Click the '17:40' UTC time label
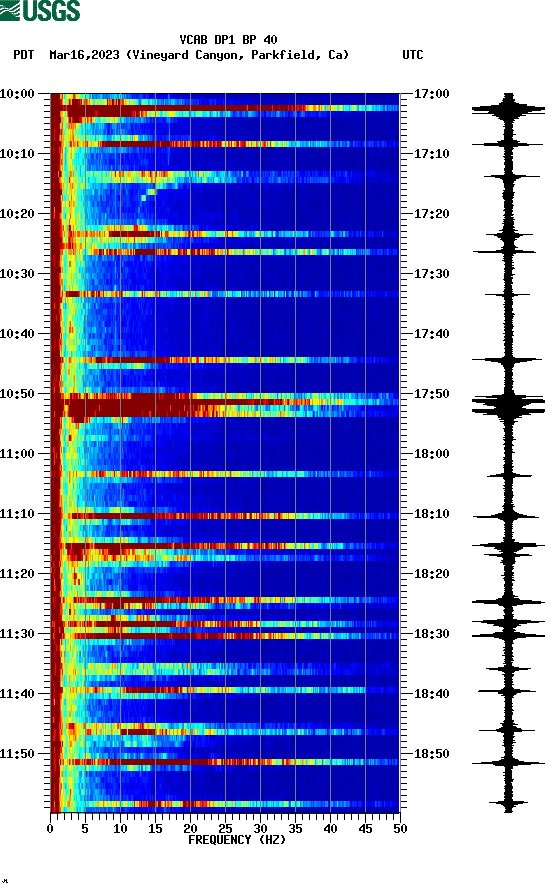 (x=431, y=333)
